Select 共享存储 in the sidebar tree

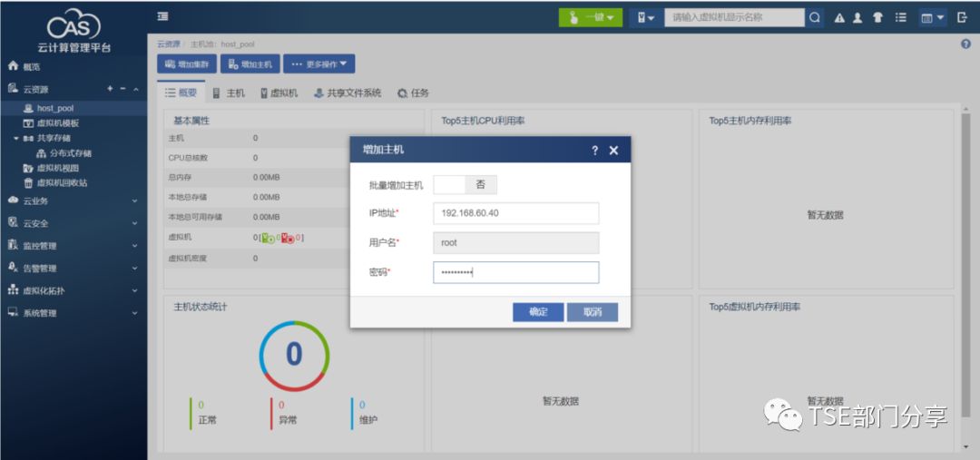pos(54,138)
